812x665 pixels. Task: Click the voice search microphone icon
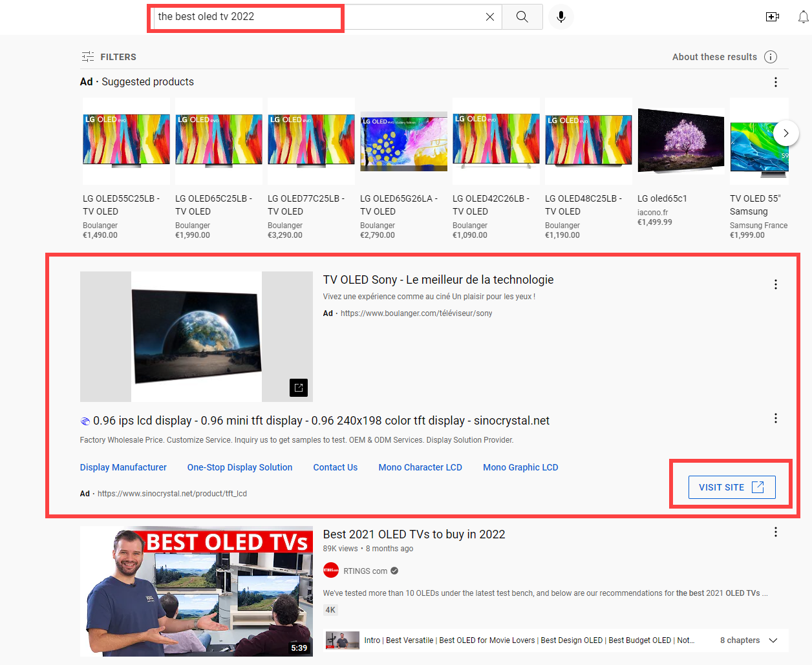[x=561, y=17]
